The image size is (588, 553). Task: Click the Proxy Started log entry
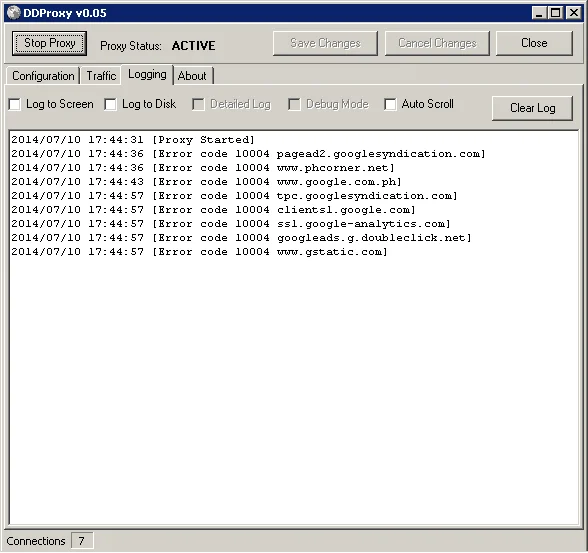coord(133,140)
